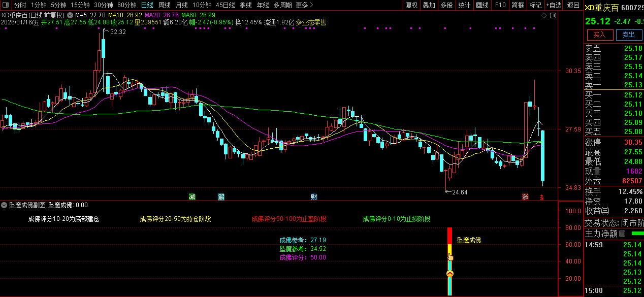644x297 pixels.
Task: Click the 返回 back button
Action: [573, 5]
